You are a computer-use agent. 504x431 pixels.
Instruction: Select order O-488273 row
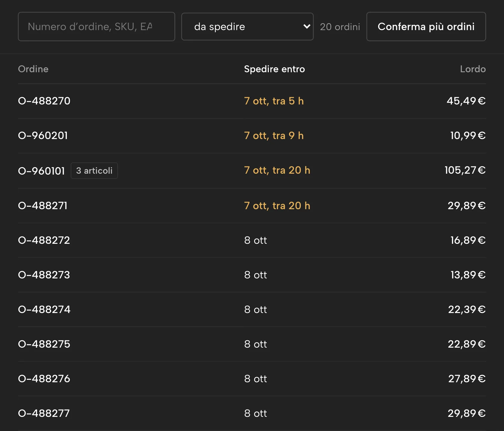point(252,275)
